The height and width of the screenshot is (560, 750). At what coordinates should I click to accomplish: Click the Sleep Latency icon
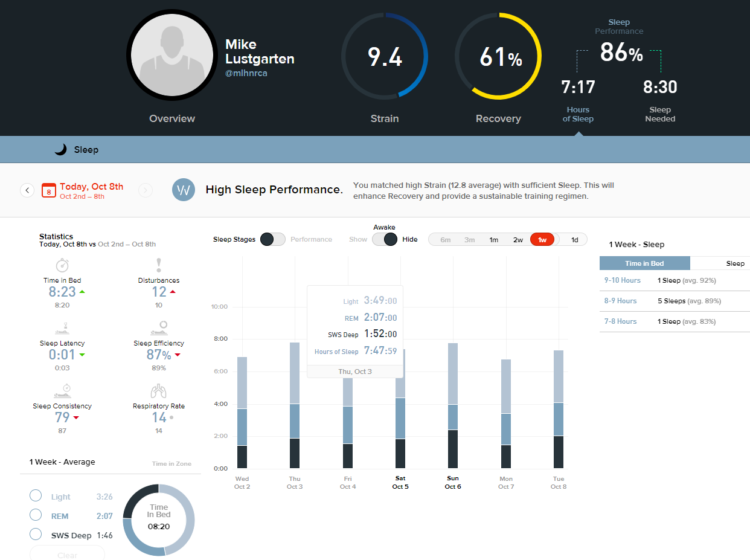click(x=62, y=328)
